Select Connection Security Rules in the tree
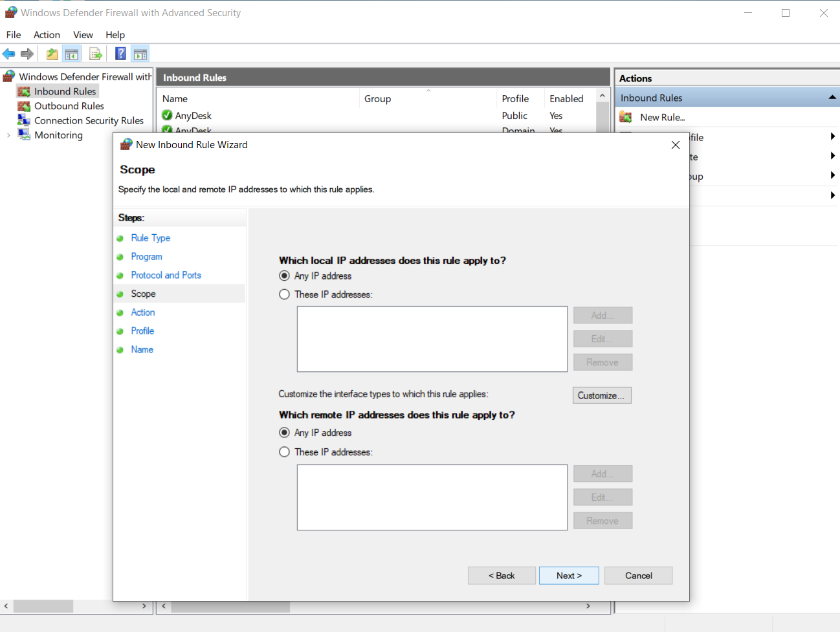The height and width of the screenshot is (632, 840). pyautogui.click(x=87, y=120)
